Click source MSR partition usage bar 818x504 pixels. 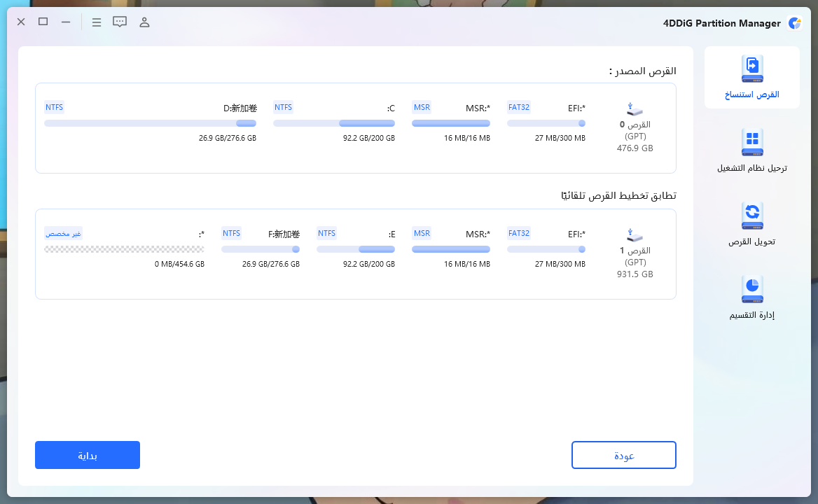[x=451, y=123]
